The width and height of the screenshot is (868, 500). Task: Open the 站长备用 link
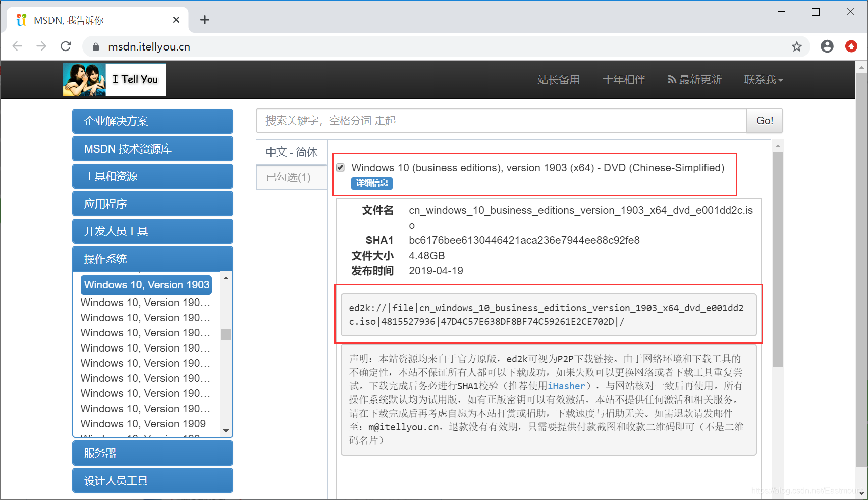pos(559,80)
